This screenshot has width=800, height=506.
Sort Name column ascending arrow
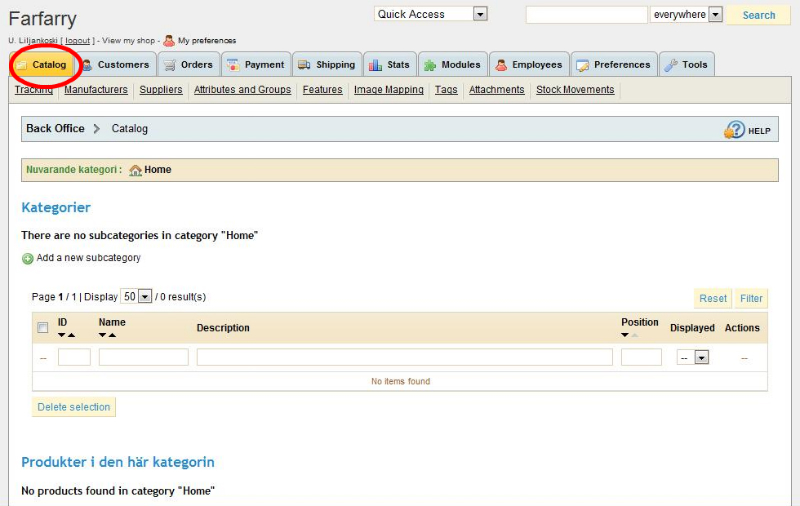(112, 335)
